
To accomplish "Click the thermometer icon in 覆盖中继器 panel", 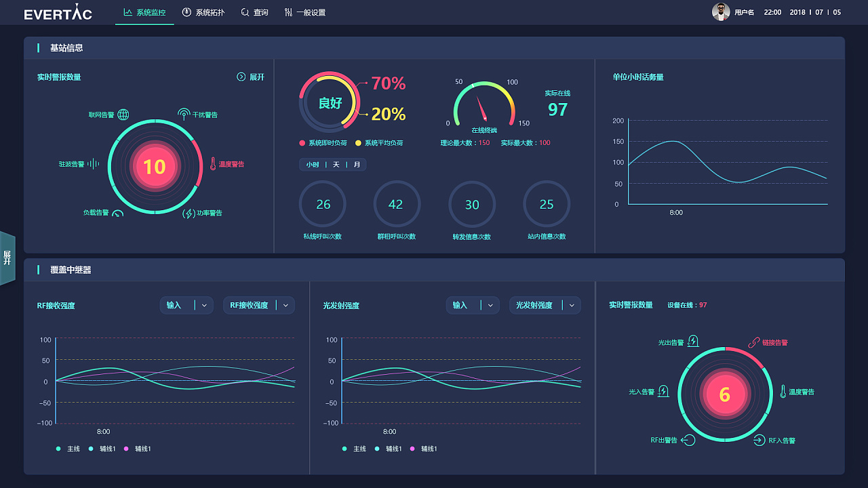I will (x=783, y=391).
